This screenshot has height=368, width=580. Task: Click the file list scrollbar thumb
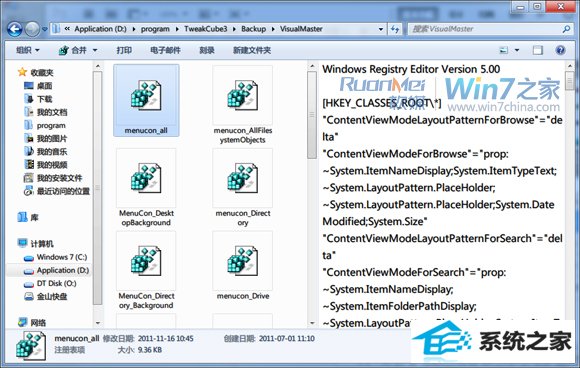(312, 115)
